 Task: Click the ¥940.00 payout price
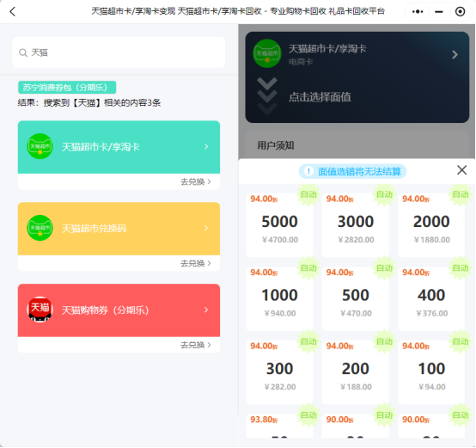click(x=280, y=313)
